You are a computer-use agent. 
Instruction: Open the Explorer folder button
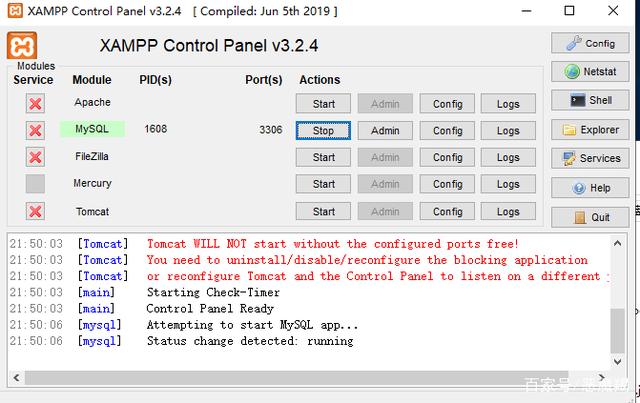(589, 130)
